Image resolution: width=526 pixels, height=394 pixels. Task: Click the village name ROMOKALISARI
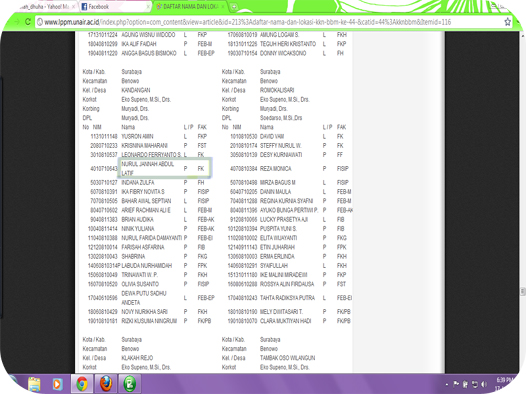click(277, 90)
